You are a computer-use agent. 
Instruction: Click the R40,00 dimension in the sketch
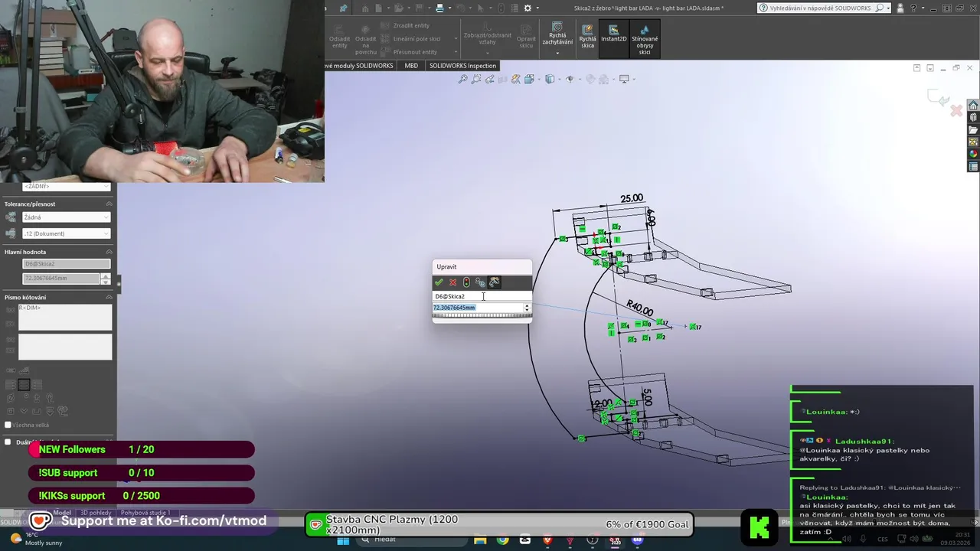coord(640,309)
